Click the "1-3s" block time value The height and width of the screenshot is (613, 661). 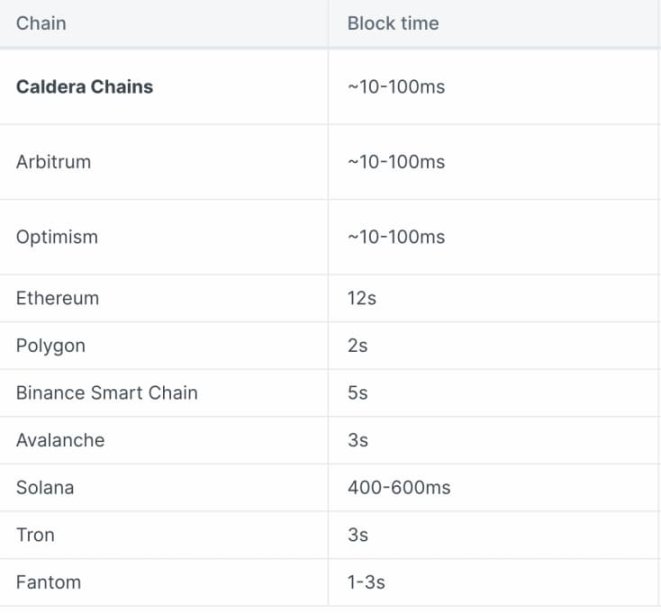click(x=366, y=582)
